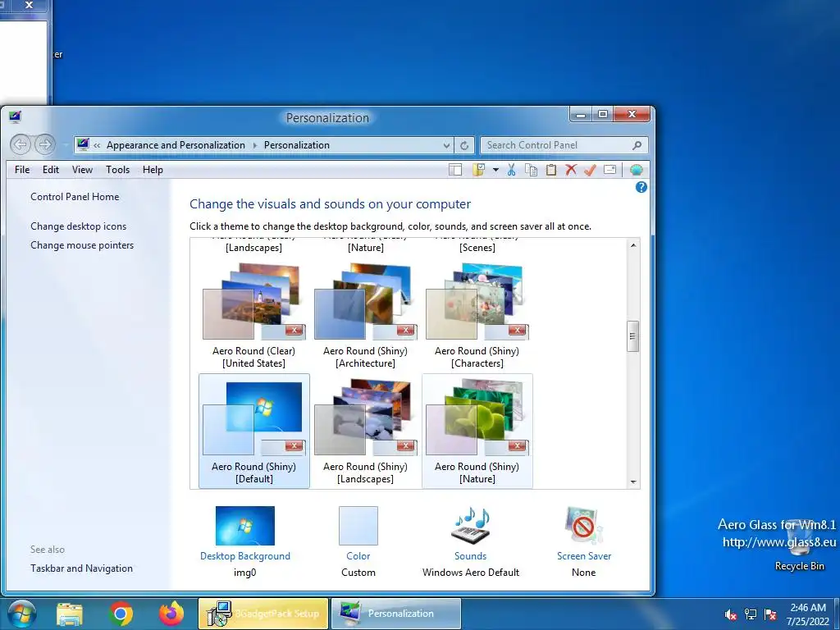
Task: Click the Personalization window title bar icon
Action: [15, 116]
